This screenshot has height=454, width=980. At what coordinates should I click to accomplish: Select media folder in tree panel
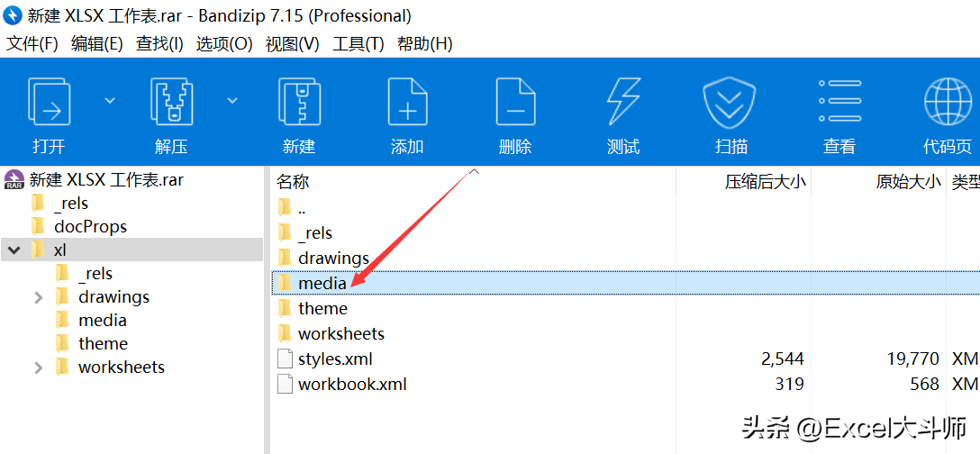click(x=103, y=320)
